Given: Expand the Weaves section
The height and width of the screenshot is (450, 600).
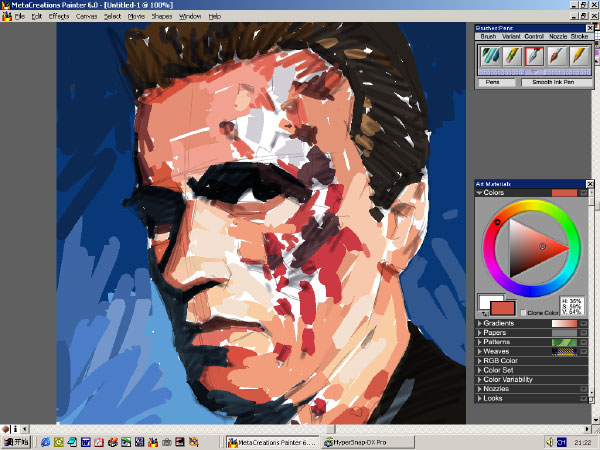Looking at the screenshot, I should pyautogui.click(x=479, y=351).
